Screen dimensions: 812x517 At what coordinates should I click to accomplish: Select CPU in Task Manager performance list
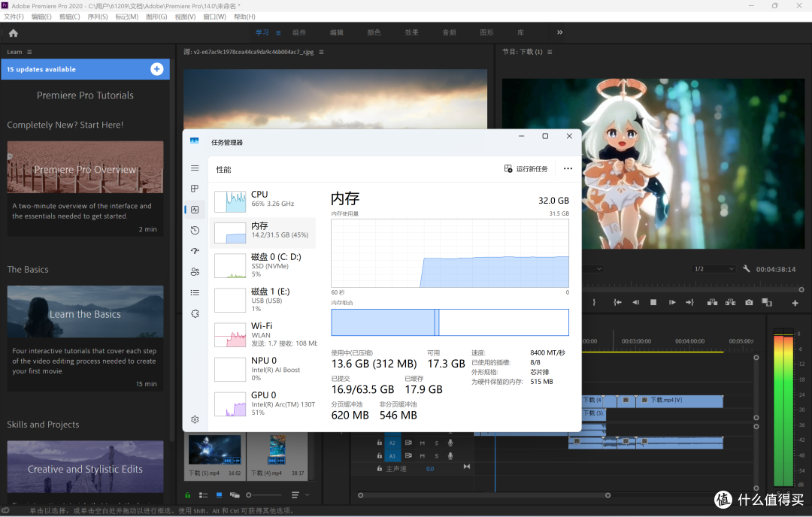coord(263,201)
